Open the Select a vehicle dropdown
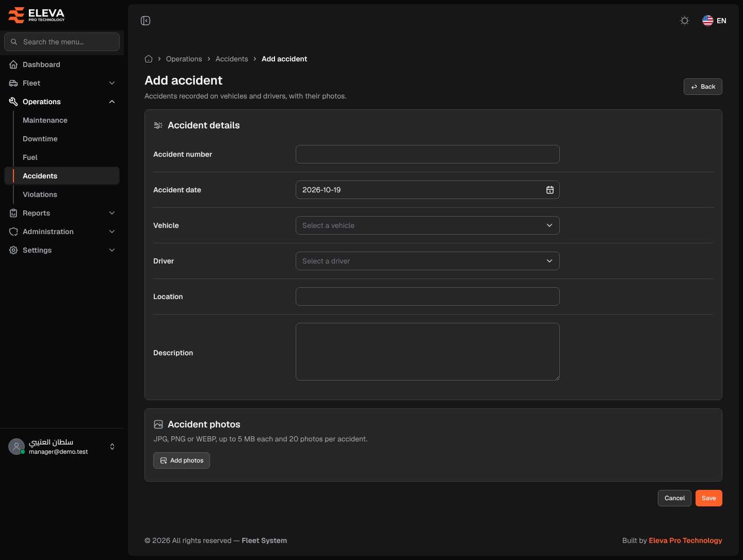The image size is (743, 560). point(428,225)
